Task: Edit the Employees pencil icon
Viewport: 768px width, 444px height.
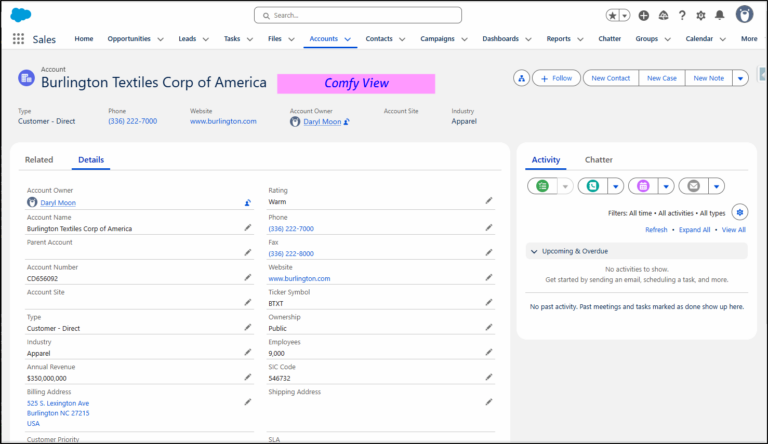Action: pyautogui.click(x=489, y=352)
